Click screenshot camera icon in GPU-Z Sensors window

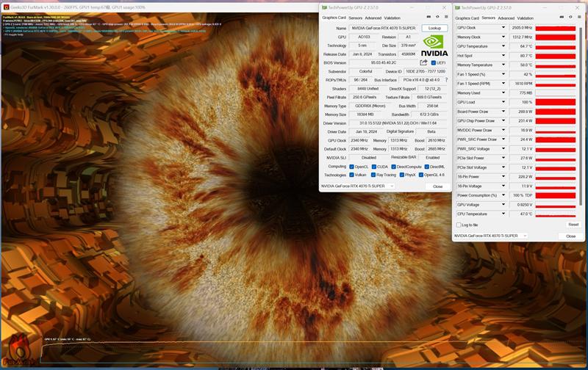click(562, 17)
